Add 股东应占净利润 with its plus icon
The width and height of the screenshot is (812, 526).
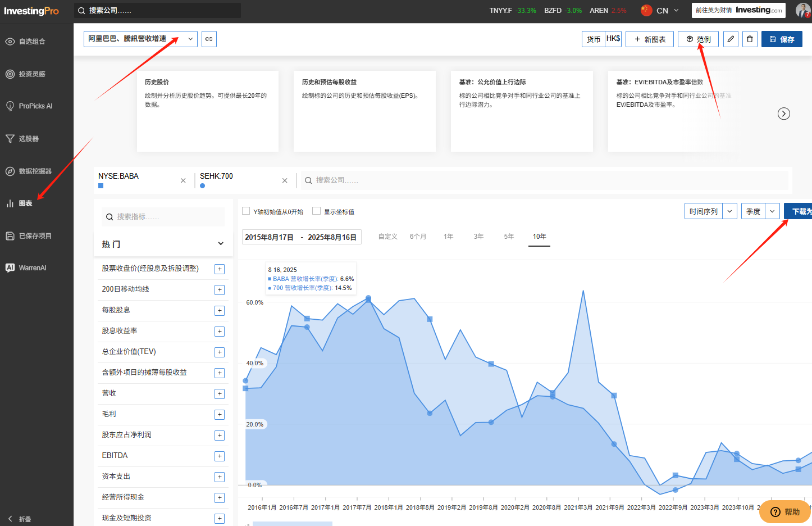pyautogui.click(x=220, y=436)
